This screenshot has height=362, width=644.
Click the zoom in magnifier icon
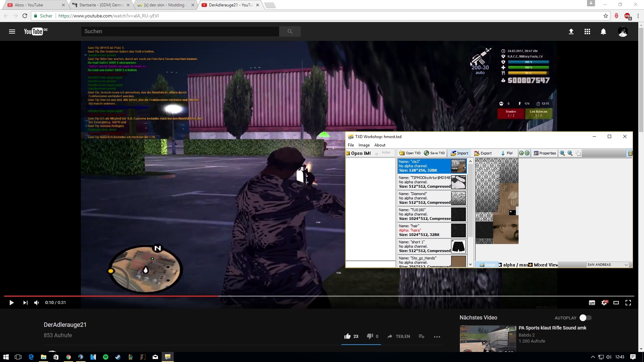562,153
